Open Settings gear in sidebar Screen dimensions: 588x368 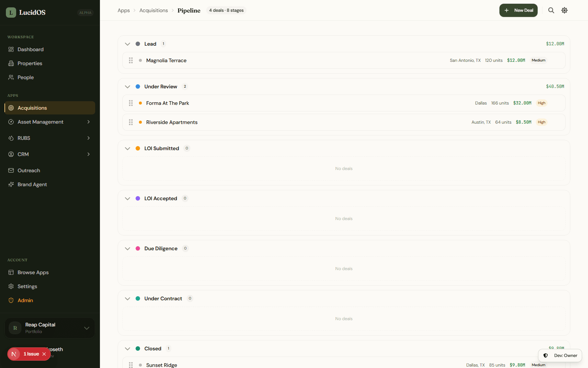[11, 286]
